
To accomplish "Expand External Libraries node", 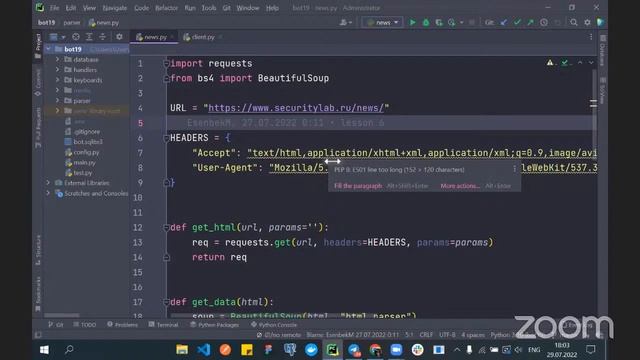I will pos(49,183).
